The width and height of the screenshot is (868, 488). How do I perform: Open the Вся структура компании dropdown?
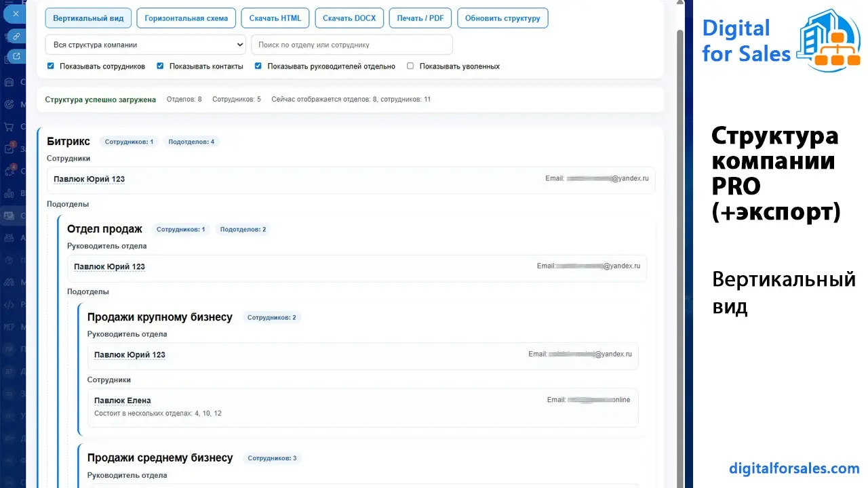145,44
